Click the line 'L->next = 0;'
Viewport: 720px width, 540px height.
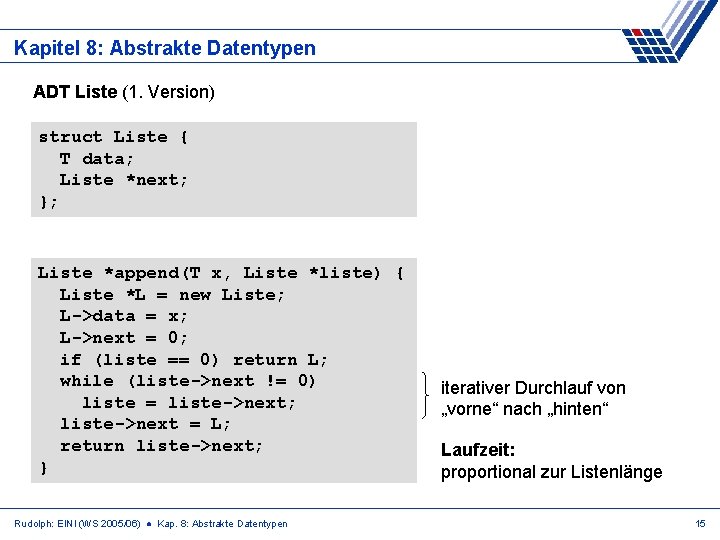(123, 338)
